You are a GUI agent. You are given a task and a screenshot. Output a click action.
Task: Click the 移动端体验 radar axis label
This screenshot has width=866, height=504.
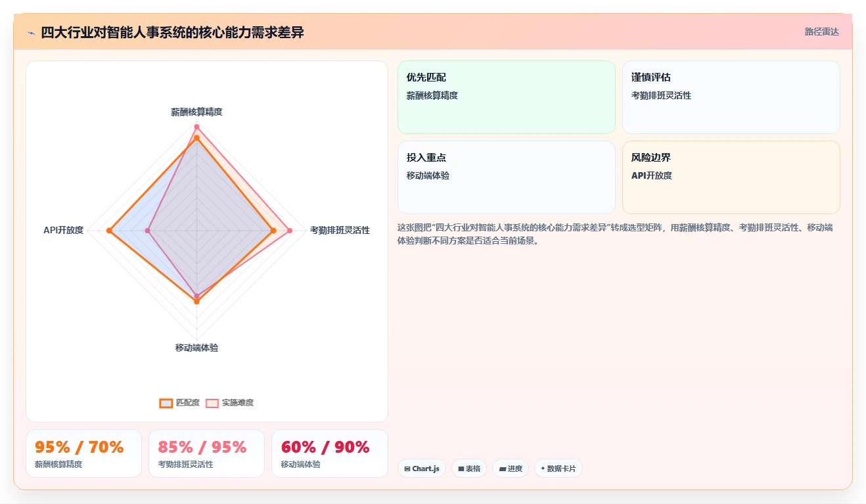coord(196,348)
